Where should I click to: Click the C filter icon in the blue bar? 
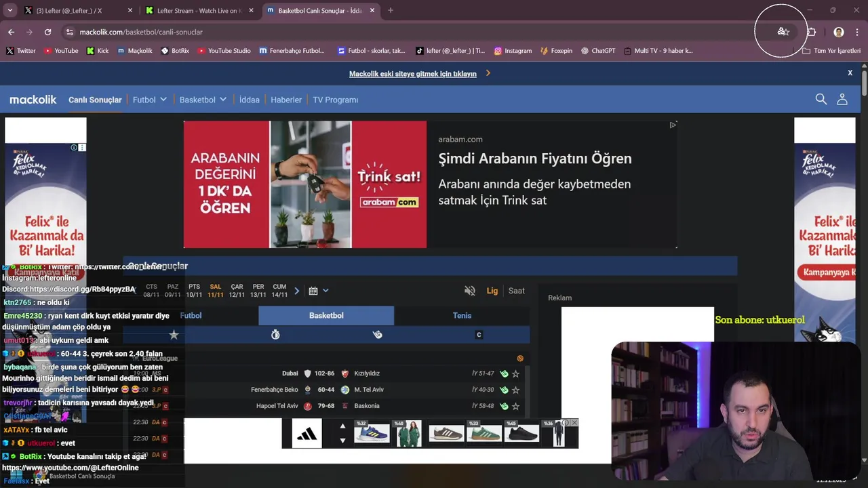tap(479, 335)
